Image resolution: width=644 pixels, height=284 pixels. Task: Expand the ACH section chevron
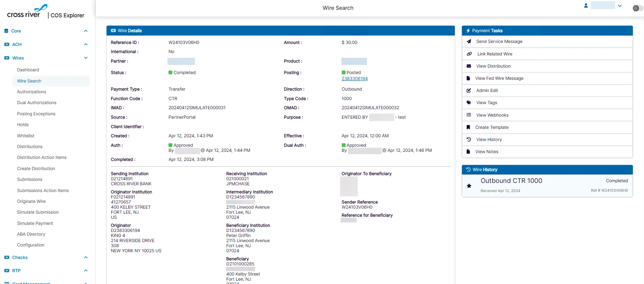(86, 44)
